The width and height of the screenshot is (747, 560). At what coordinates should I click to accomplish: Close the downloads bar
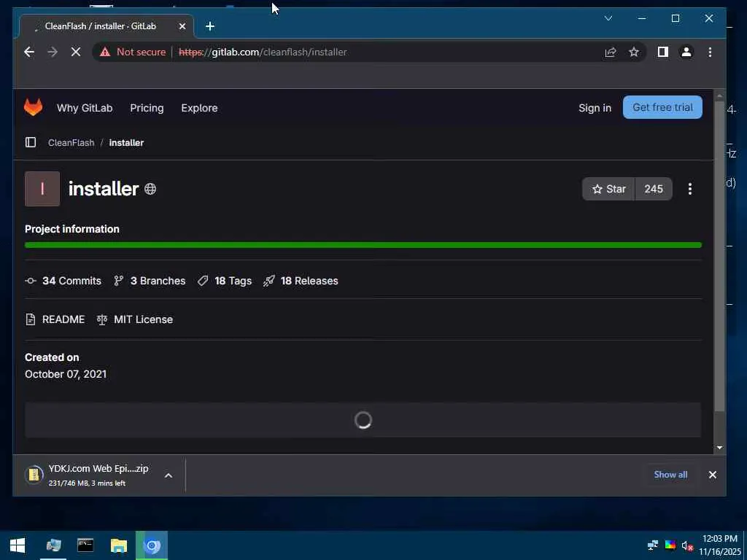[712, 475]
